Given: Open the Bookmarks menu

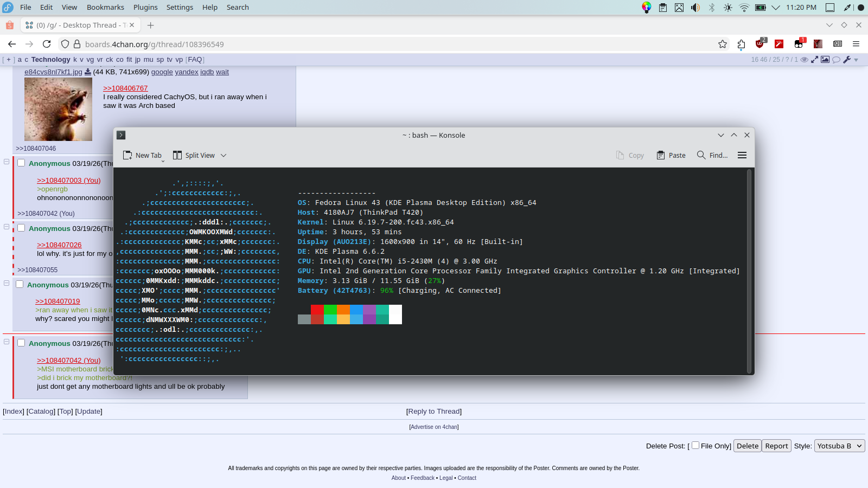Looking at the screenshot, I should pyautogui.click(x=105, y=7).
